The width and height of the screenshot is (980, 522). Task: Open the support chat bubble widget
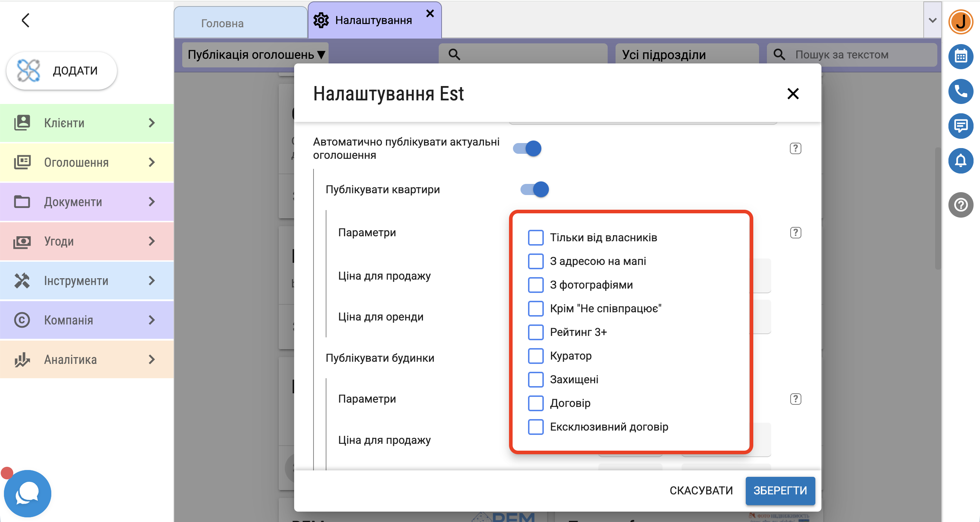27,493
